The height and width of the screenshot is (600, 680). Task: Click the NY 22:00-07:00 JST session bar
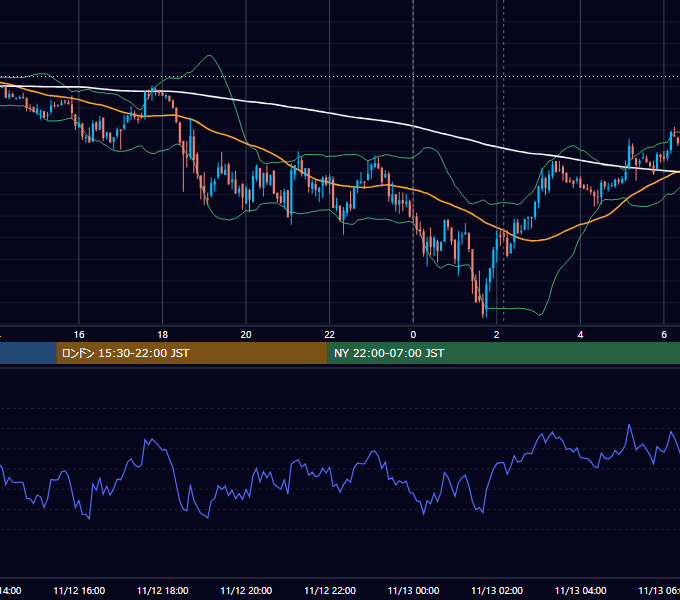pyautogui.click(x=503, y=353)
